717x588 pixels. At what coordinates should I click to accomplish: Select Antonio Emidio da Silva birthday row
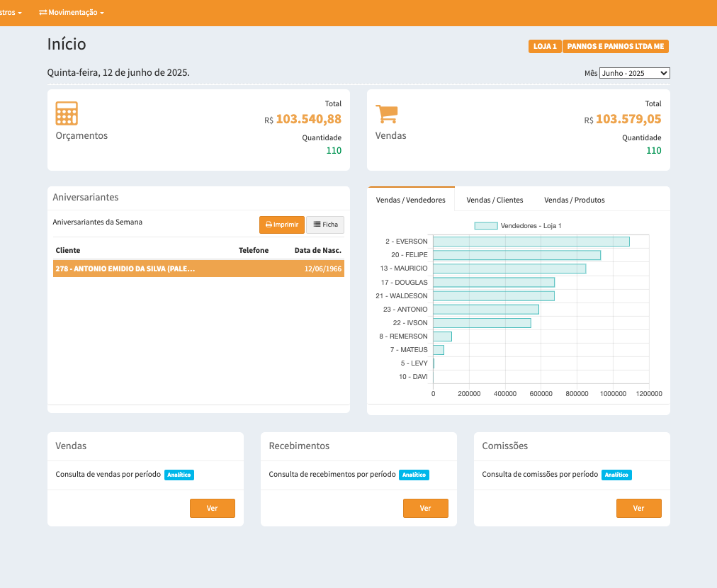point(198,268)
